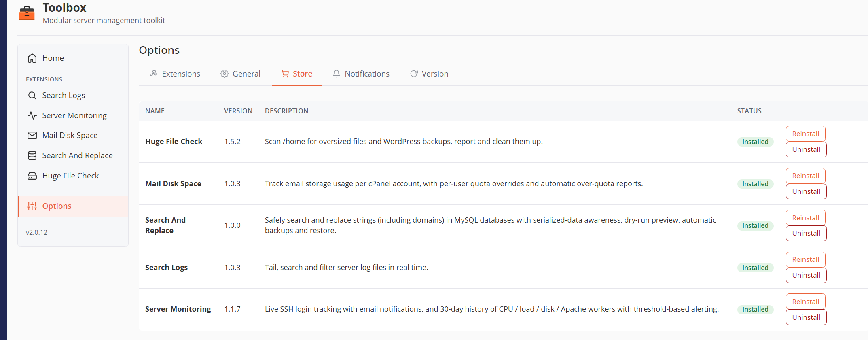868x340 pixels.
Task: Click the 'Modular server management toolkit' subtitle
Action: [x=104, y=21]
